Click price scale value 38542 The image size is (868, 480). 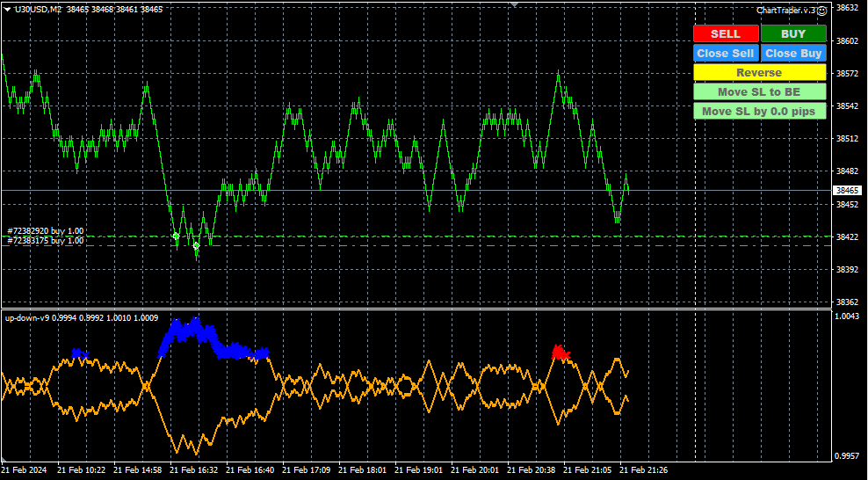(847, 105)
